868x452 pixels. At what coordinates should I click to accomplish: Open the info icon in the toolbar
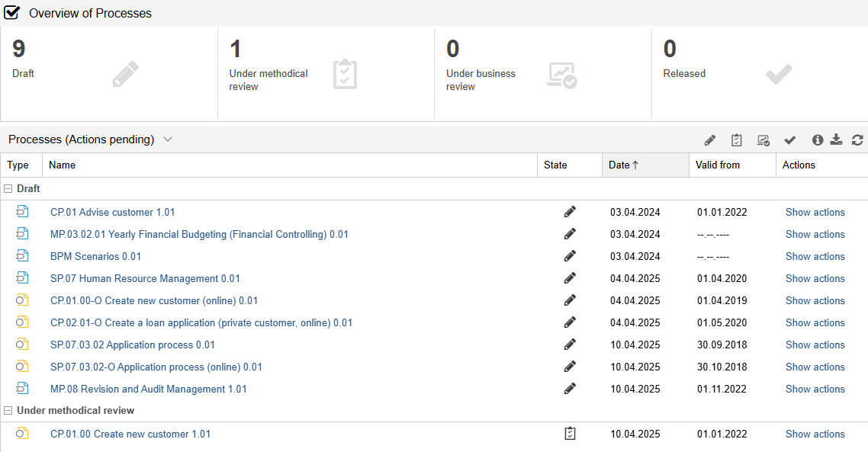tap(817, 139)
